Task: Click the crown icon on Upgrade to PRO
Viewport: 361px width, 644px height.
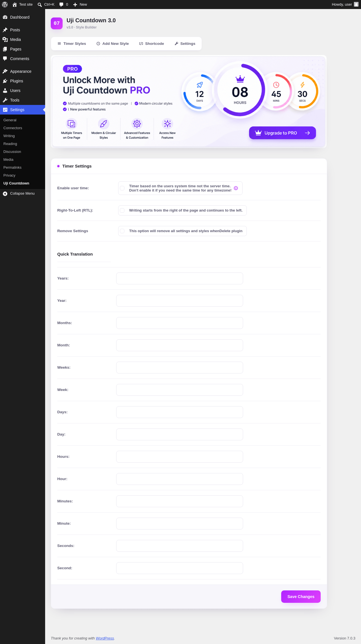Action: coord(258,133)
